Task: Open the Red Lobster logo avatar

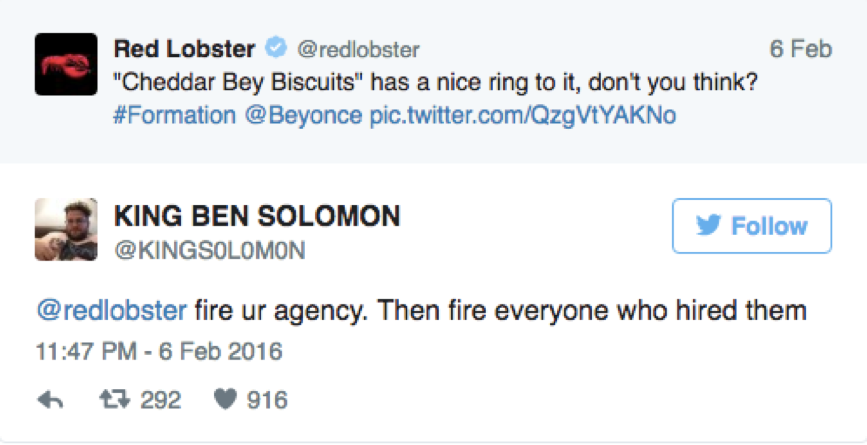Action: point(66,64)
